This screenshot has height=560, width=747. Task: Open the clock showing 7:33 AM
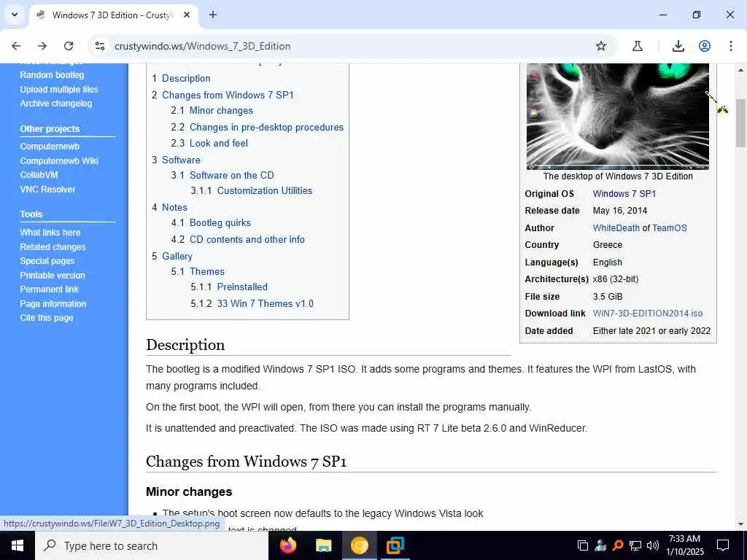click(x=684, y=545)
